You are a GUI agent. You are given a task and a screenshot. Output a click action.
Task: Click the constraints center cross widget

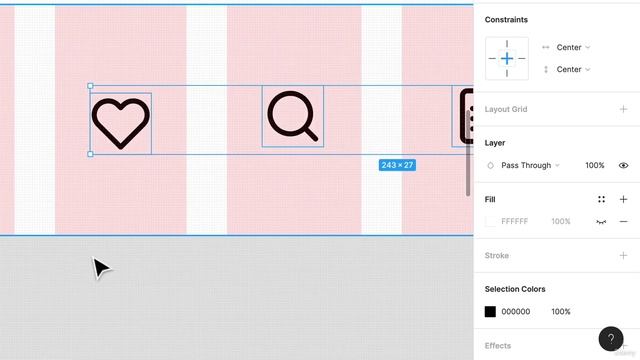click(507, 58)
